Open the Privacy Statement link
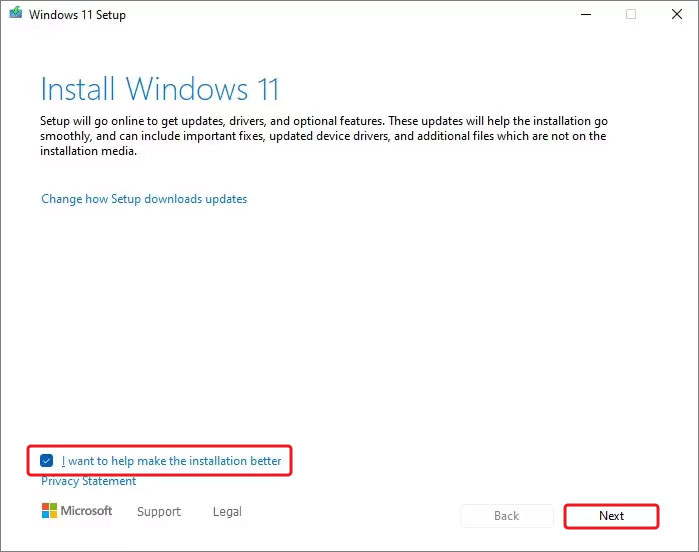 coord(88,481)
